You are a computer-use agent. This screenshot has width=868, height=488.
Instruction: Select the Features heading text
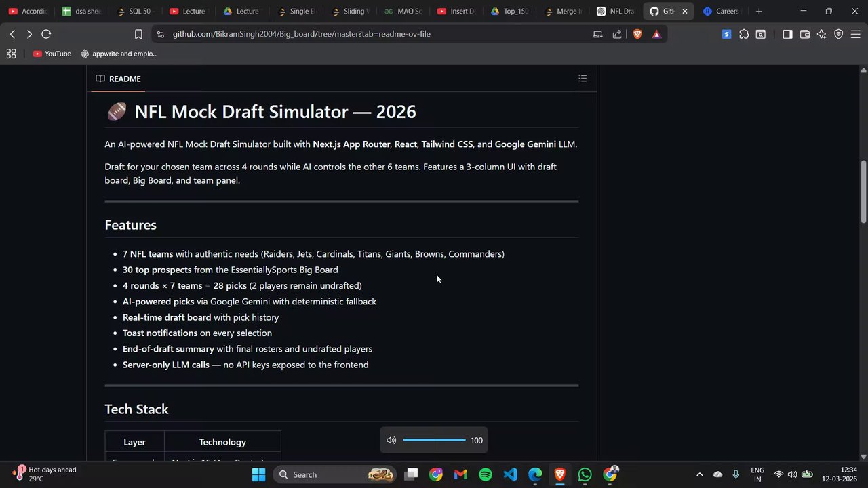click(130, 224)
